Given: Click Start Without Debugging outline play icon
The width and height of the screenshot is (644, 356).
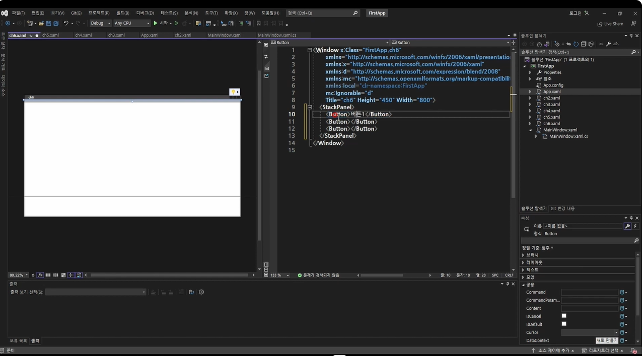Looking at the screenshot, I should 176,23.
